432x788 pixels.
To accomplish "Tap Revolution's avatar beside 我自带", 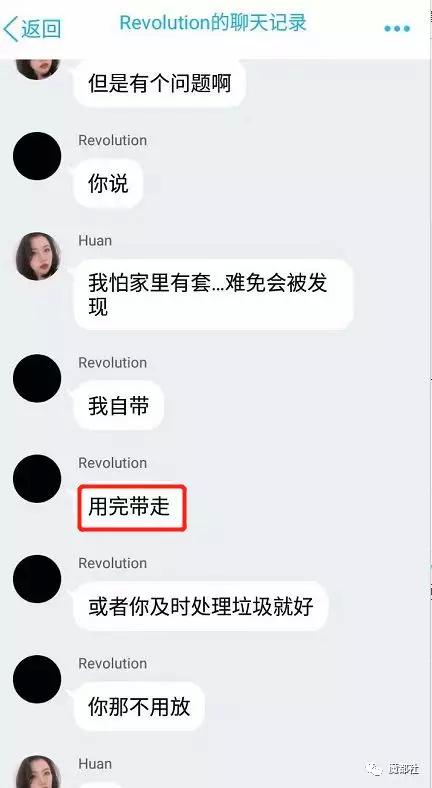I will point(37,378).
